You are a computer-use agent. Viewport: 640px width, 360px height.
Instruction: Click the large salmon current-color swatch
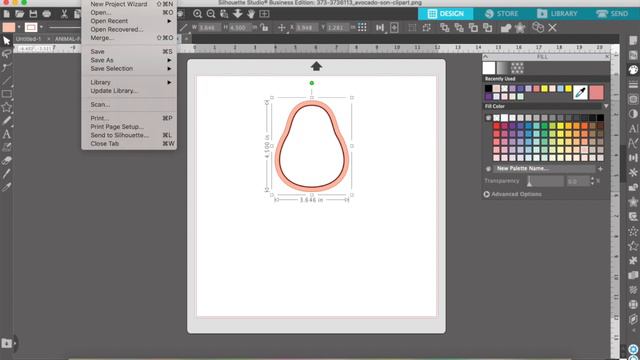(x=596, y=93)
